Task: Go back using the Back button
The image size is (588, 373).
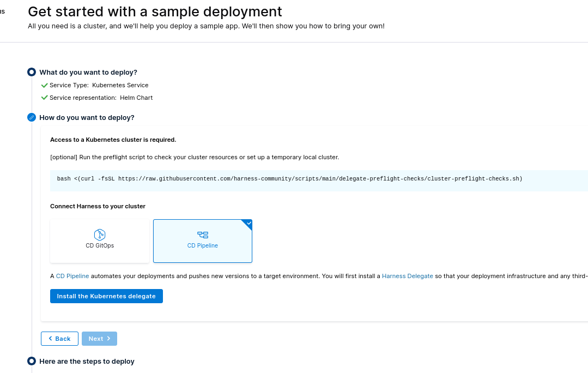Action: click(x=59, y=339)
